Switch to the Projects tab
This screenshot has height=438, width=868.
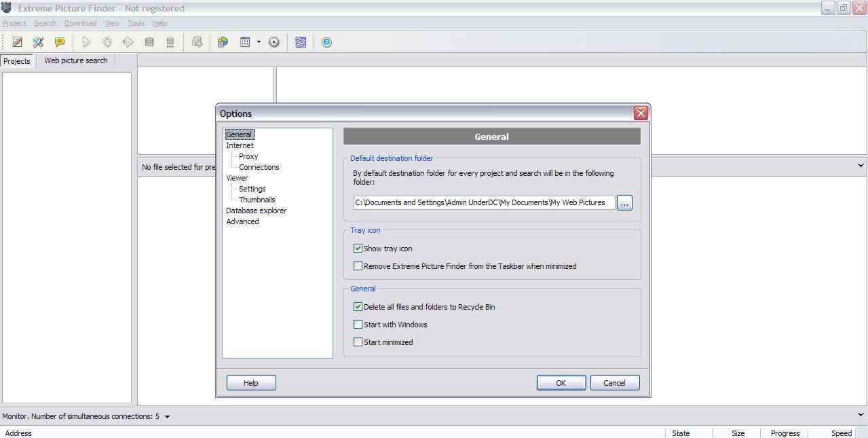[17, 61]
